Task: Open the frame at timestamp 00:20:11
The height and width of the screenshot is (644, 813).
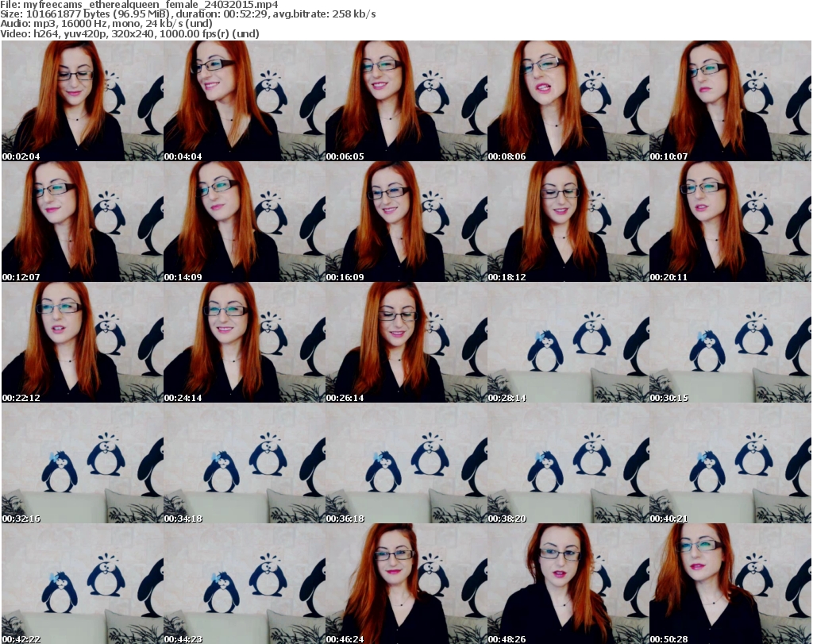Action: [x=730, y=222]
